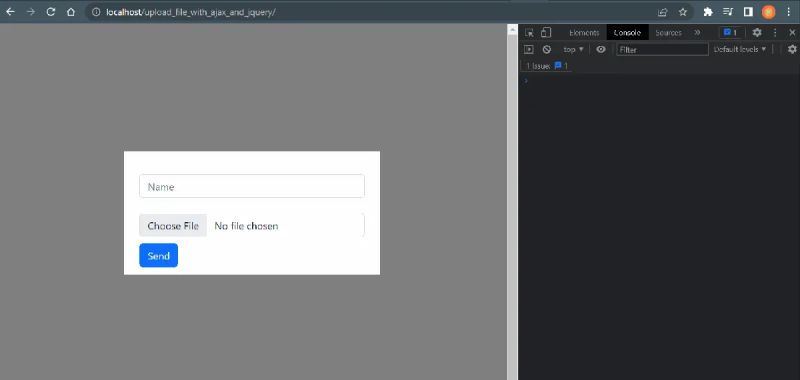Open the Default levels dropdown
The width and height of the screenshot is (800, 380).
(740, 49)
